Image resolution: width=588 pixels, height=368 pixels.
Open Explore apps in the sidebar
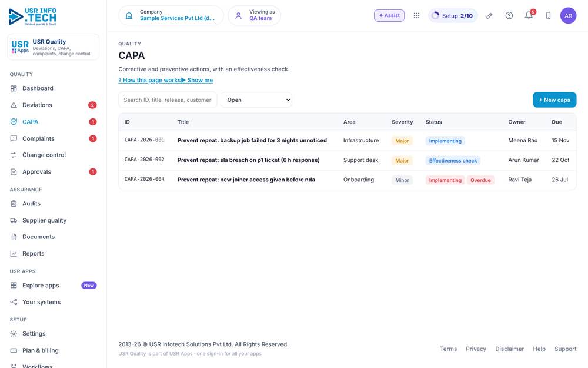(54, 286)
